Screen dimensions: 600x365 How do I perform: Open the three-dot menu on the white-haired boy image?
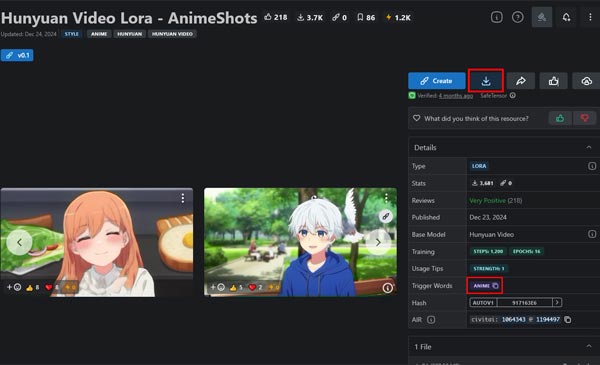click(386, 198)
